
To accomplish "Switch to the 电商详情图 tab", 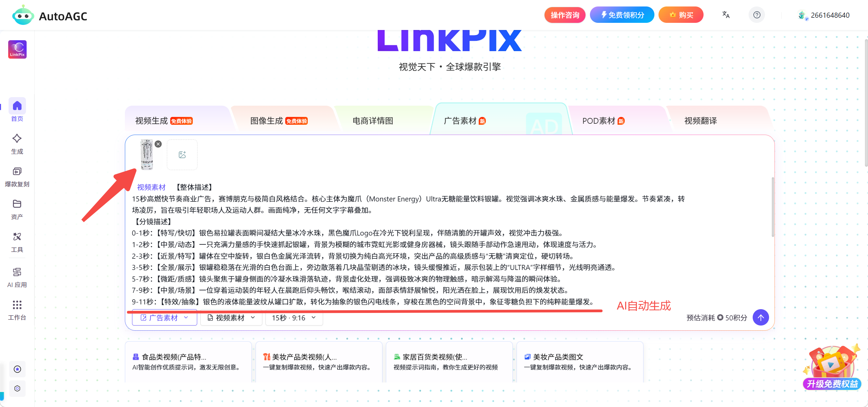I will pyautogui.click(x=373, y=121).
